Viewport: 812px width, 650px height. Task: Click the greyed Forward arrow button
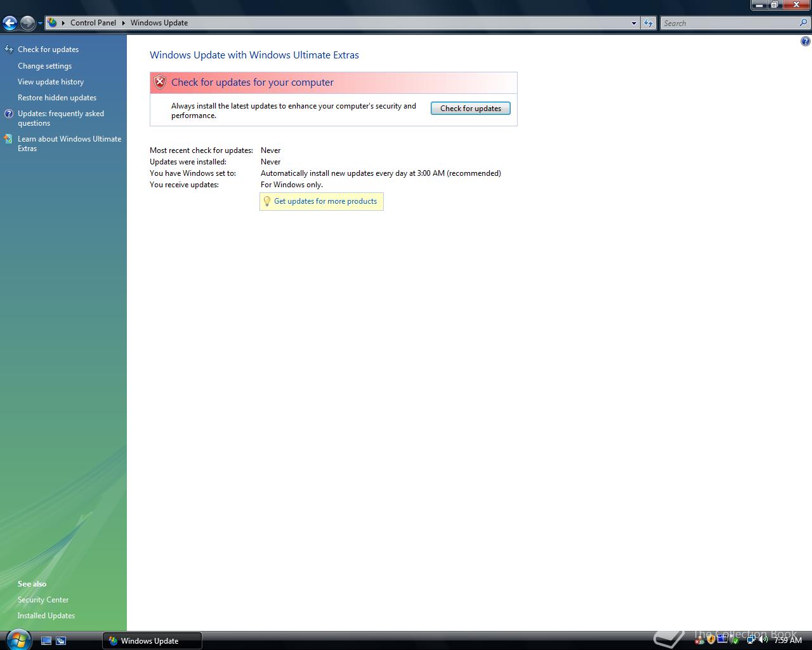click(x=27, y=23)
